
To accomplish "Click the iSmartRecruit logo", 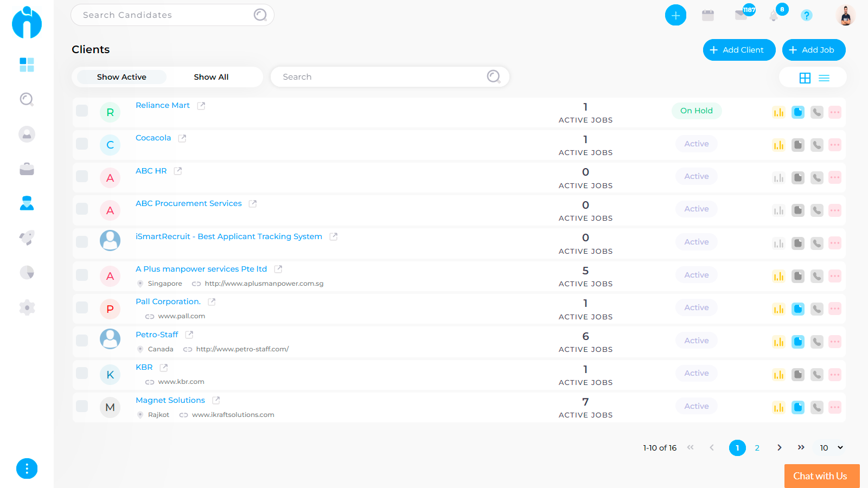I will [x=27, y=23].
